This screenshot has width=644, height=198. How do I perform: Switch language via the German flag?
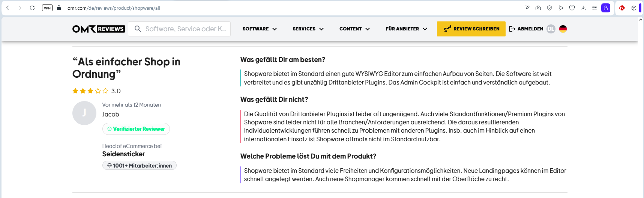[x=563, y=29]
